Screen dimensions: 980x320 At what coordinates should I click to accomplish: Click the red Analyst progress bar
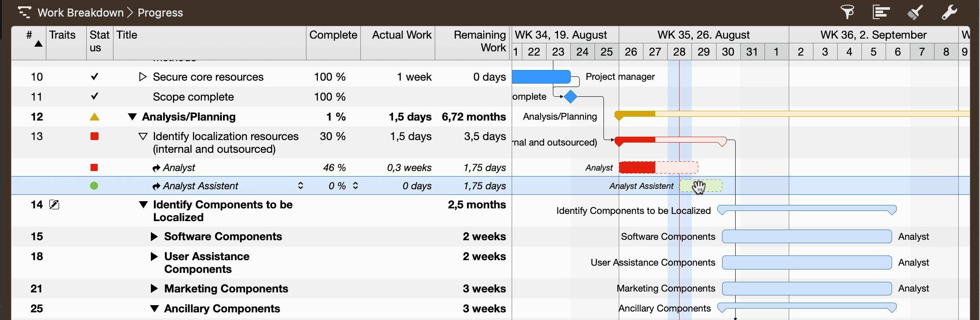click(x=637, y=168)
